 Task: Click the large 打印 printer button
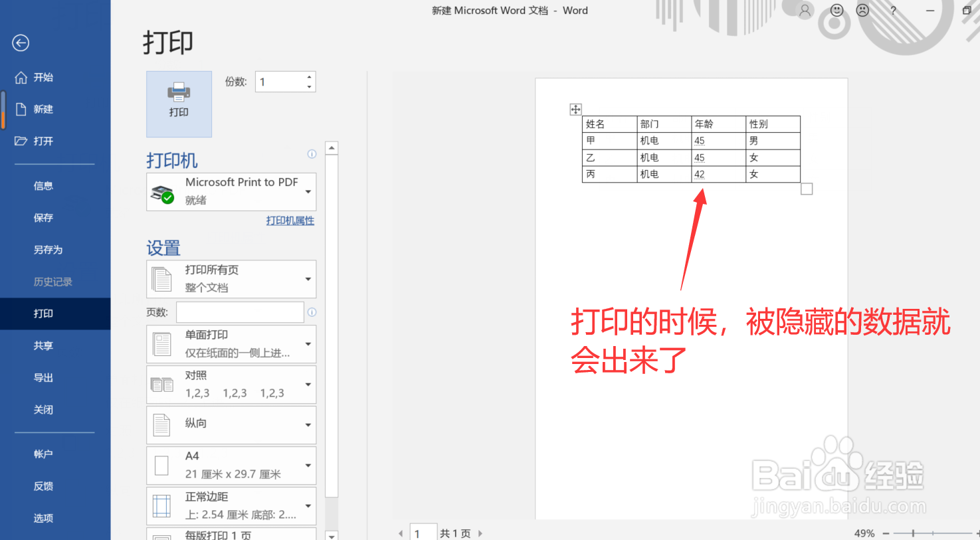pos(179,104)
